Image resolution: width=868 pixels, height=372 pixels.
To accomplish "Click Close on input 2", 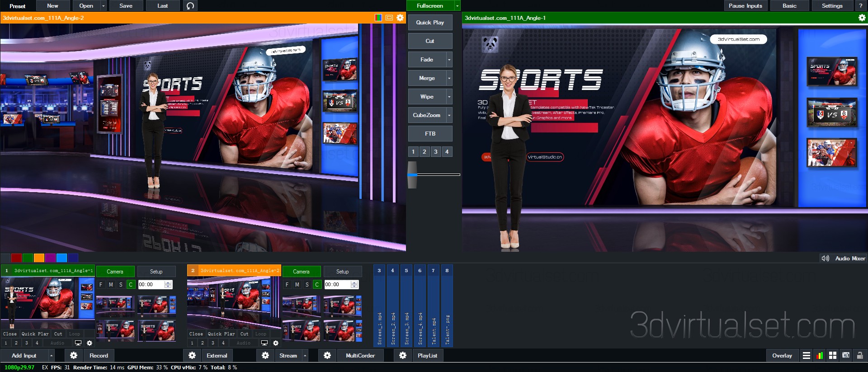I will tap(196, 334).
